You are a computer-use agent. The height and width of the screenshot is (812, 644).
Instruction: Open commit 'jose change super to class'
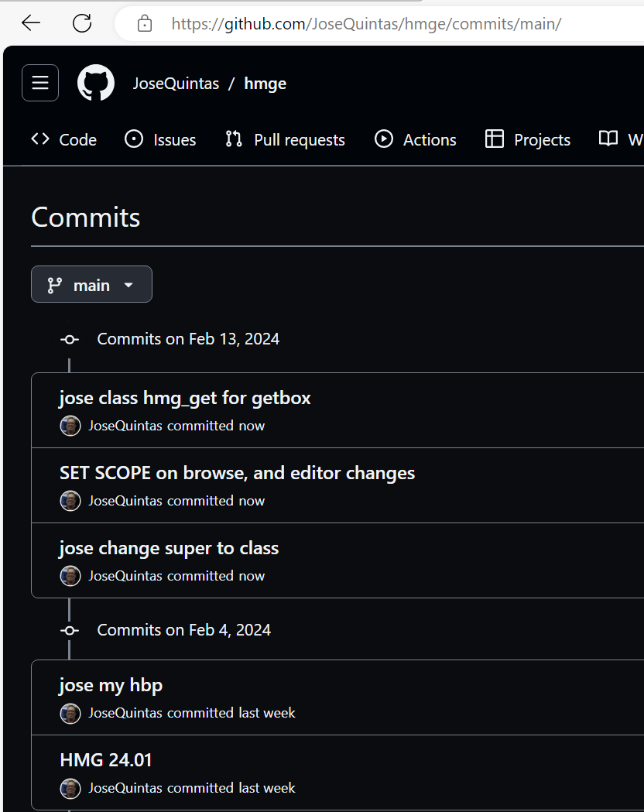pyautogui.click(x=169, y=548)
